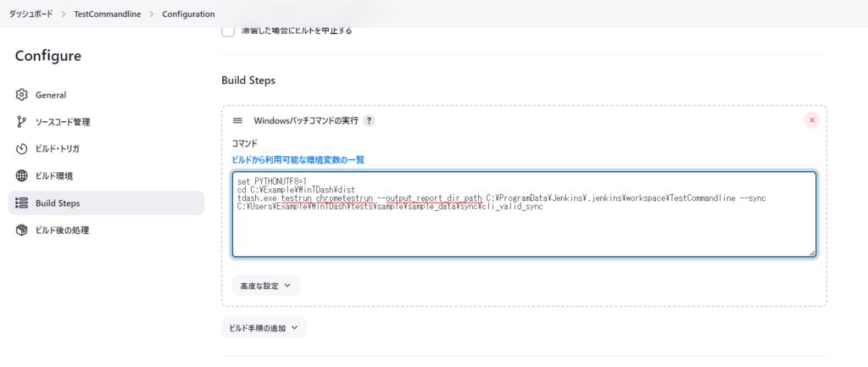The image size is (868, 367).
Task: Click inside the command text area
Action: (524, 229)
